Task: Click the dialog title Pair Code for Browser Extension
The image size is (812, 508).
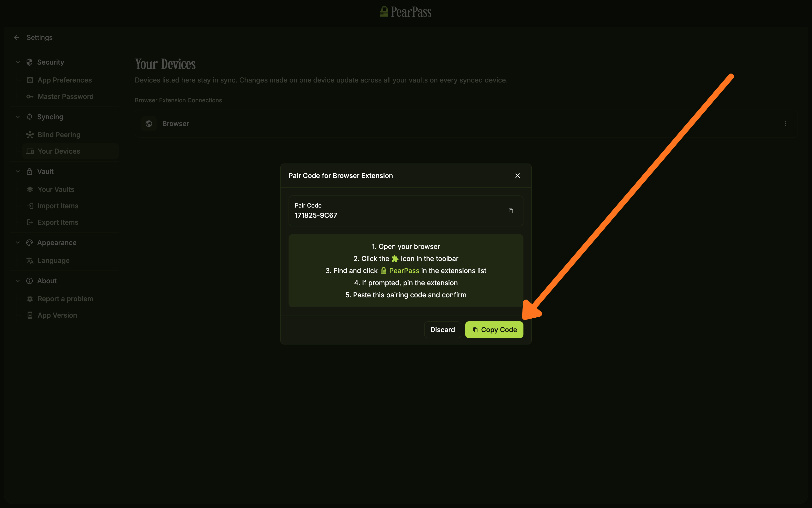Action: (341, 176)
